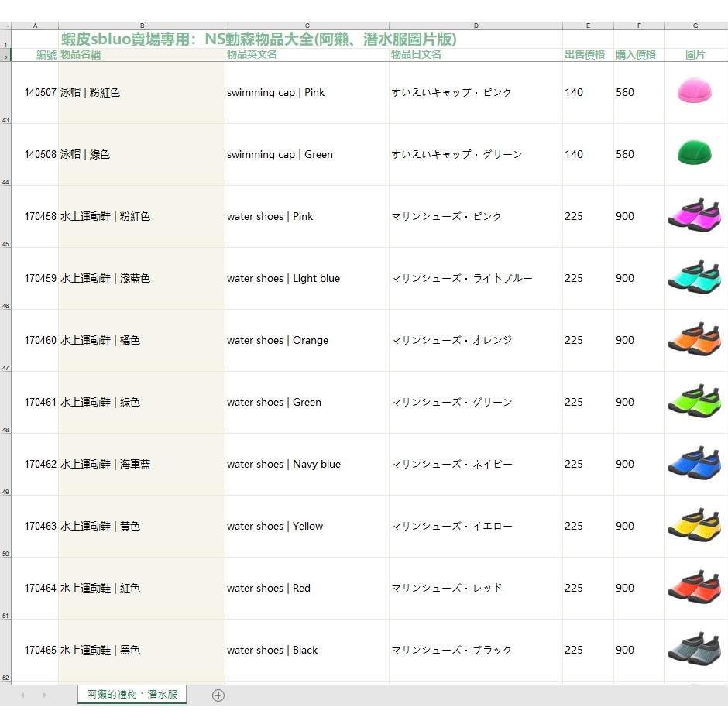Image resolution: width=728 pixels, height=728 pixels.
Task: Click cell 水上運動鞋 | 橘色
Action: 142,340
